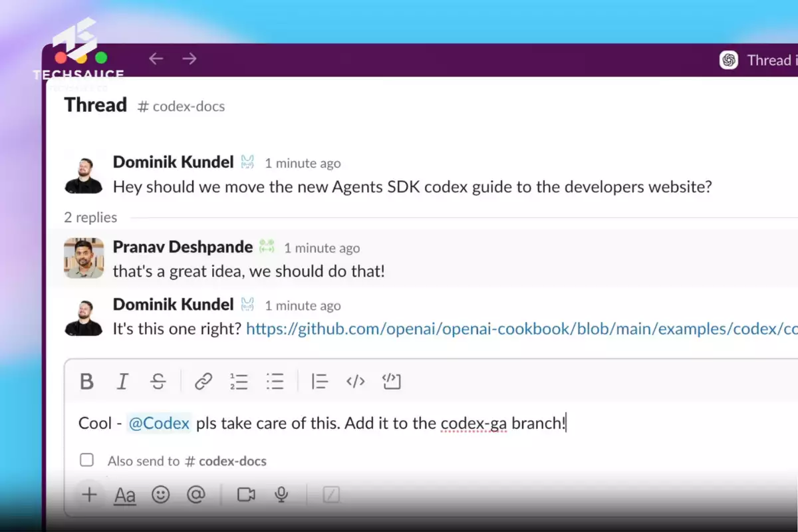
Task: Toggle bold formatting in composer
Action: click(86, 381)
